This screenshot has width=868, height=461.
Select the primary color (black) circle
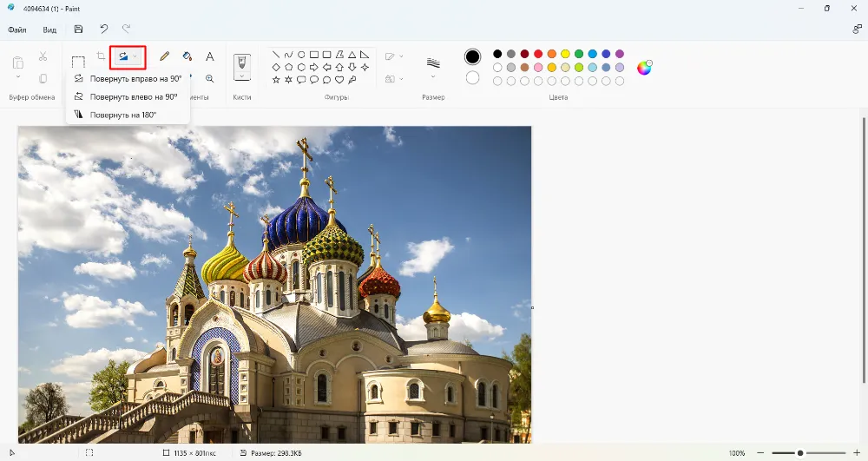coord(472,56)
